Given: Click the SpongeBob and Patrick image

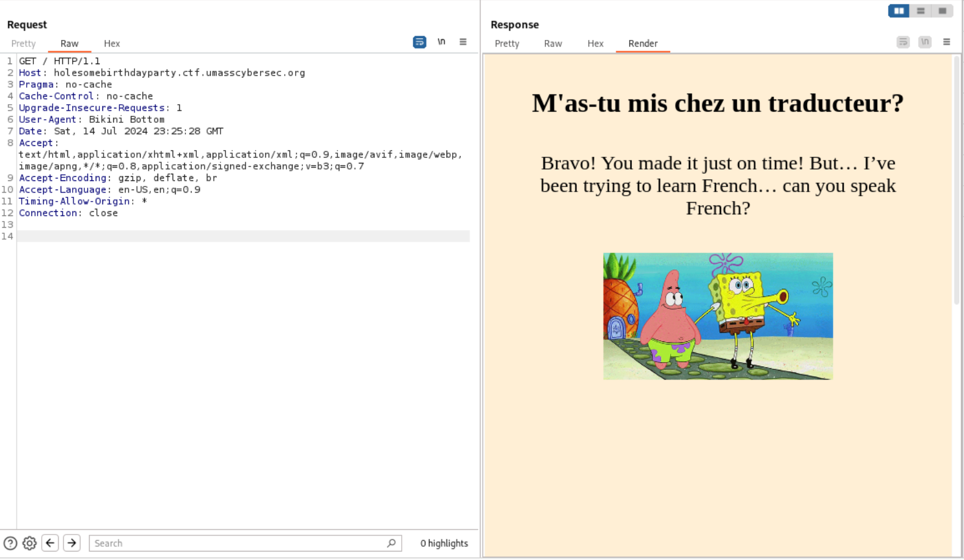Looking at the screenshot, I should click(x=718, y=316).
